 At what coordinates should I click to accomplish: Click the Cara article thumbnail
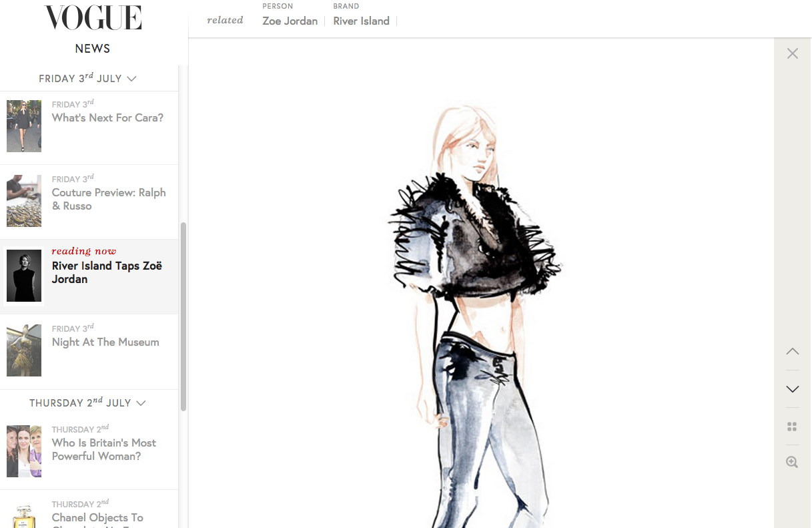(x=24, y=126)
